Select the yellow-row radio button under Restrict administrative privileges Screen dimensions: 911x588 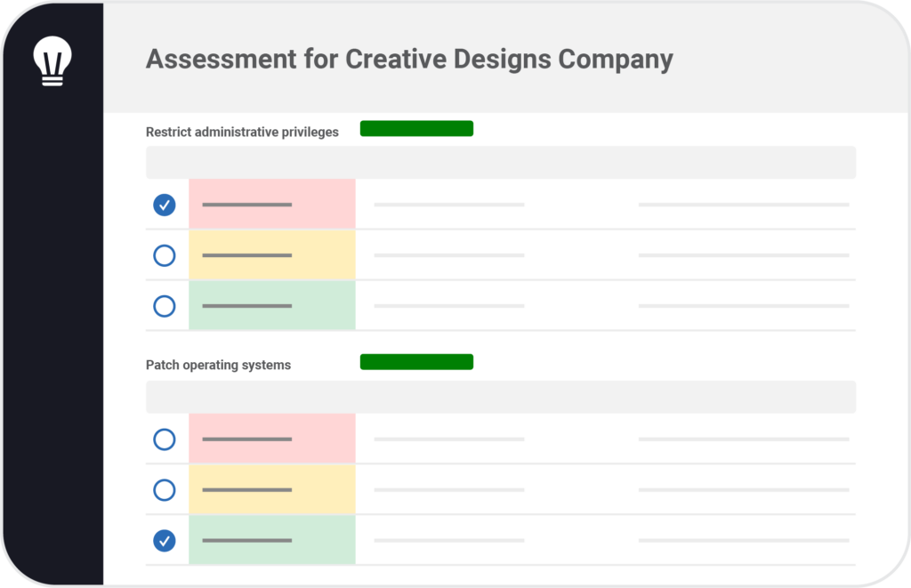tap(165, 255)
